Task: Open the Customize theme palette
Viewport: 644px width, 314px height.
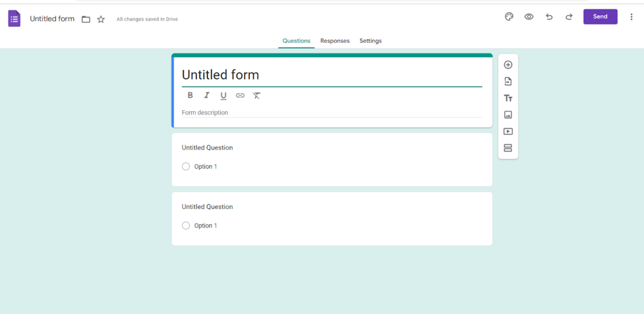Action: pyautogui.click(x=509, y=17)
